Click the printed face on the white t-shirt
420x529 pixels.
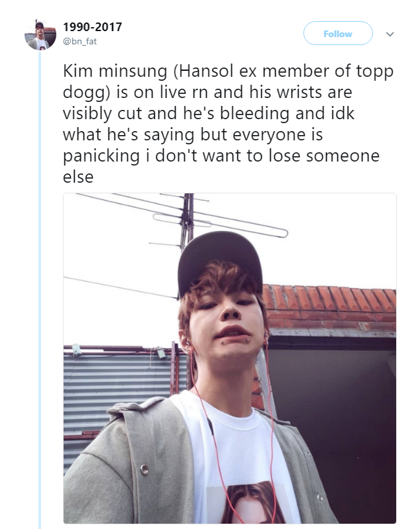tap(250, 505)
